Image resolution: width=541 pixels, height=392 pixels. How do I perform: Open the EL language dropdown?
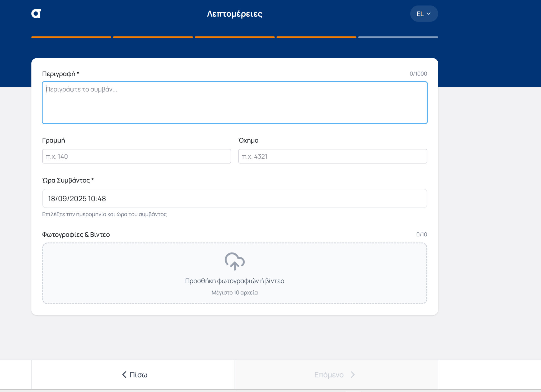(x=423, y=14)
